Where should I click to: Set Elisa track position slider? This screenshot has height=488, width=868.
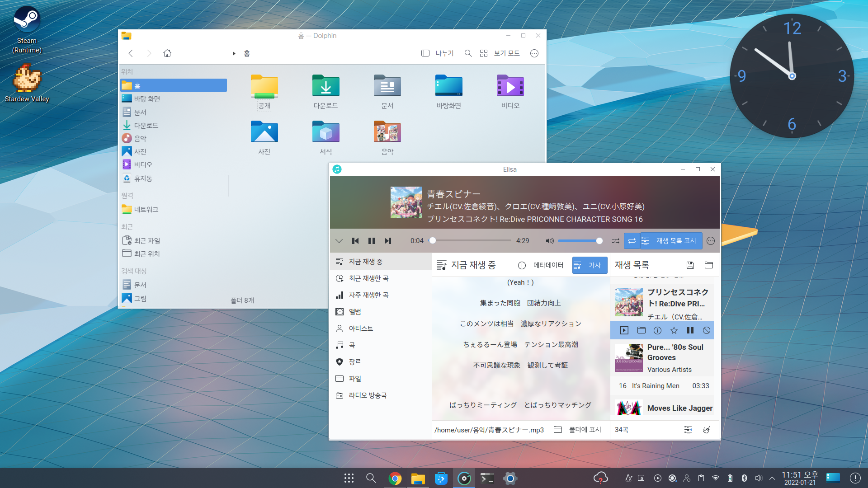click(470, 241)
